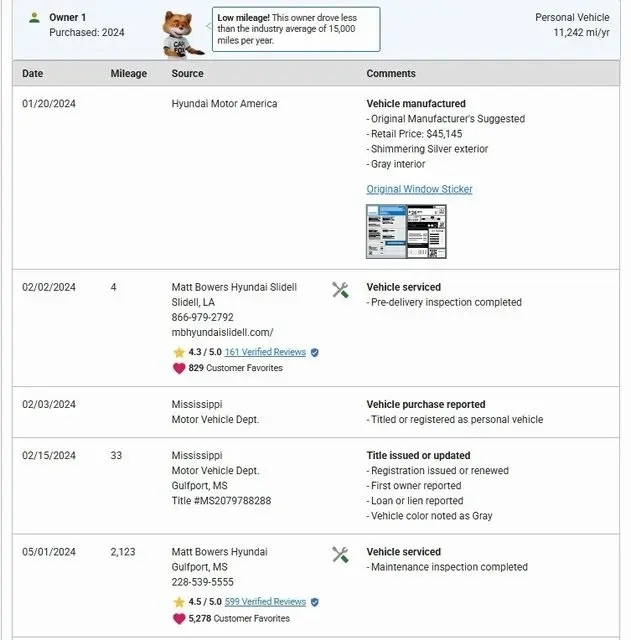The image size is (631, 640).
Task: Click the green Owner 1 person icon
Action: 35,18
